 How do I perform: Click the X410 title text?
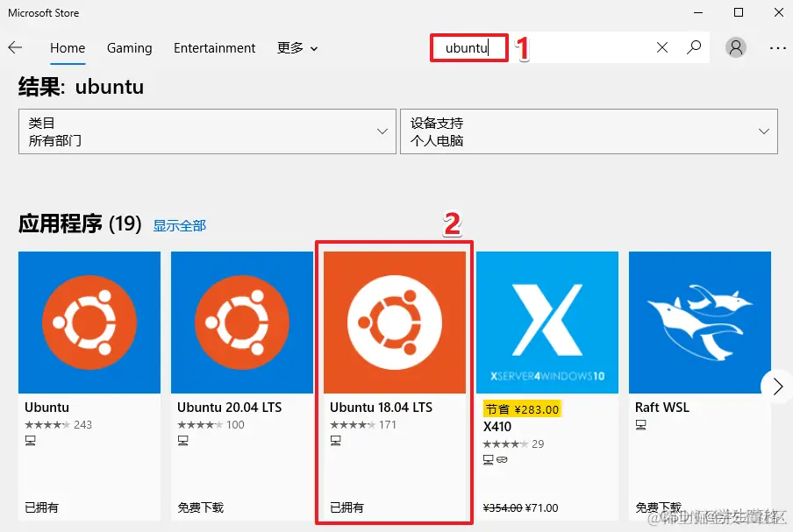click(x=497, y=427)
